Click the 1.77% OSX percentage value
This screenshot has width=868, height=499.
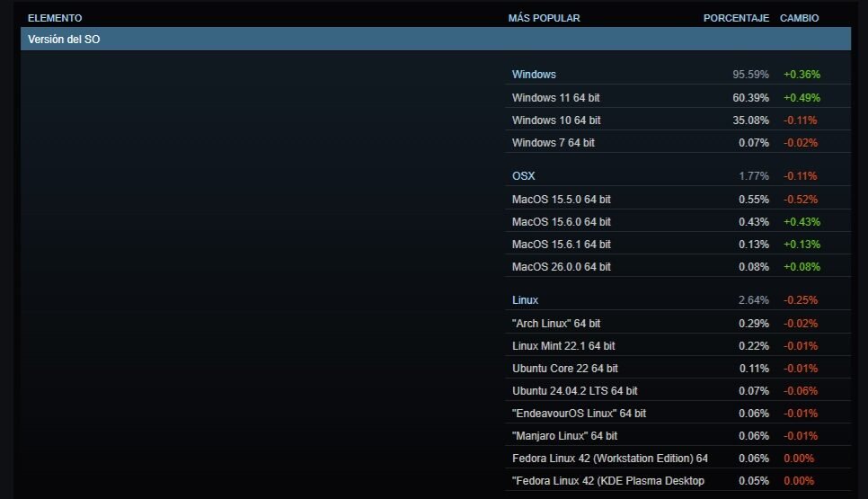(754, 176)
